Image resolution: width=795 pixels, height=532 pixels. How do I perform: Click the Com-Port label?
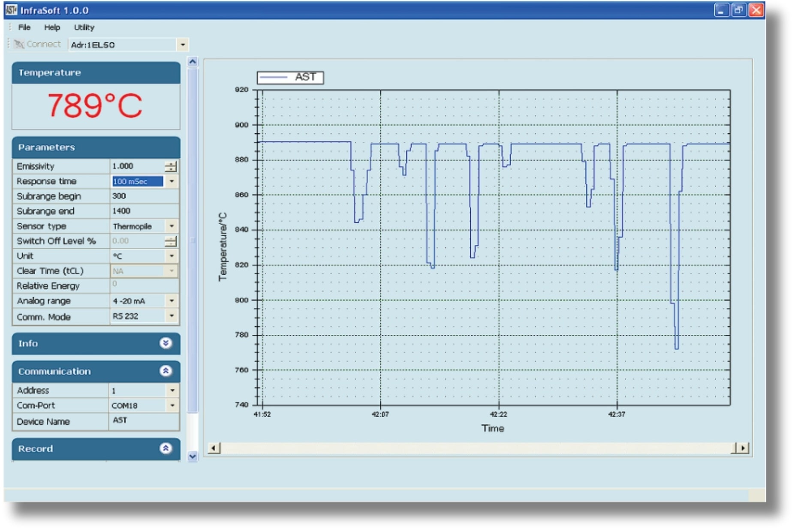tap(36, 405)
